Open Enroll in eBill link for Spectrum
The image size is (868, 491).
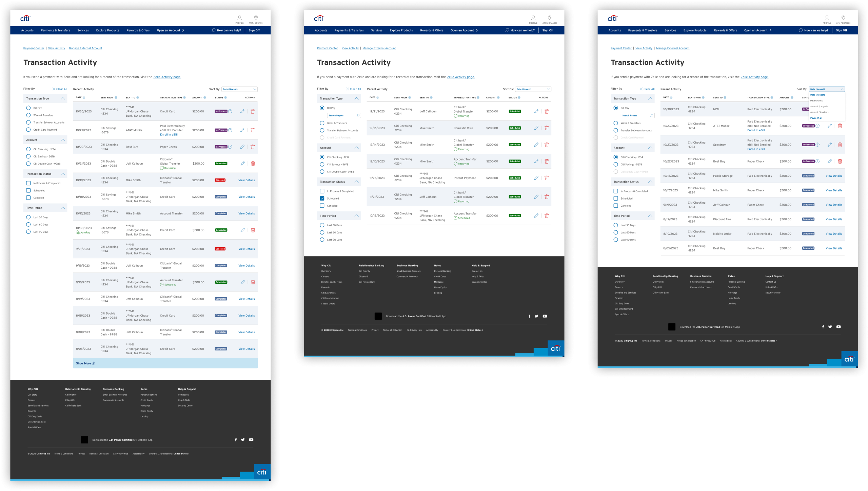(x=756, y=149)
